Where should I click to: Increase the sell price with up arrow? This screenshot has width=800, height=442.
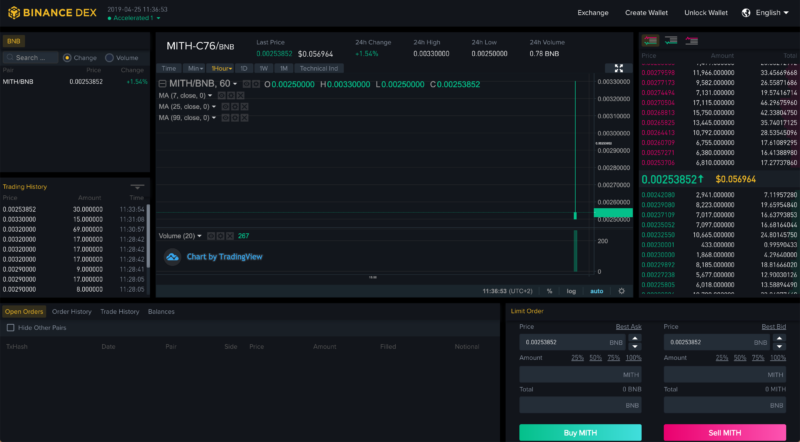(x=779, y=338)
